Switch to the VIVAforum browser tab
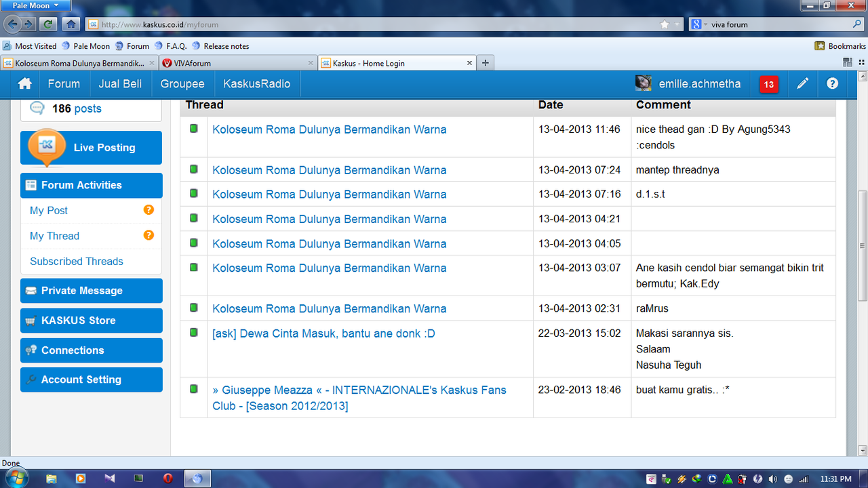Image resolution: width=868 pixels, height=488 pixels. pyautogui.click(x=237, y=63)
